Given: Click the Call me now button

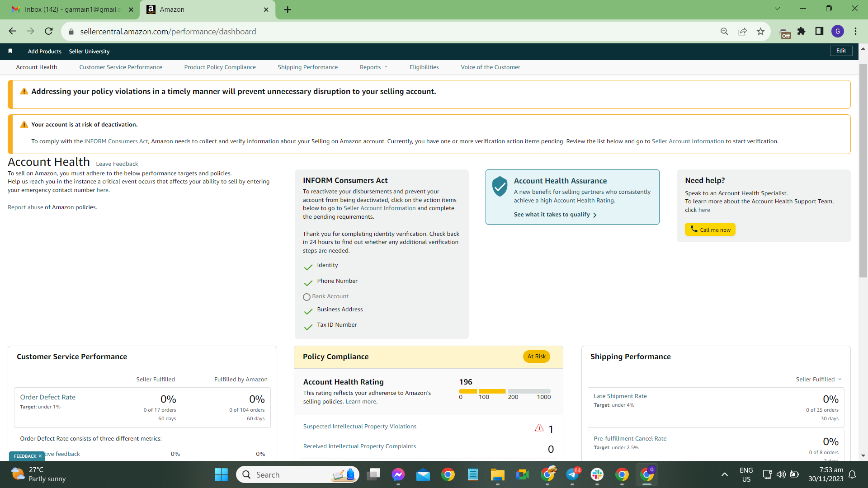Looking at the screenshot, I should click(x=710, y=230).
